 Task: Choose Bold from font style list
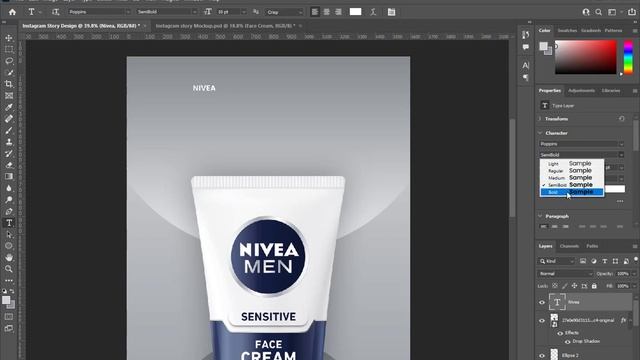(572, 192)
